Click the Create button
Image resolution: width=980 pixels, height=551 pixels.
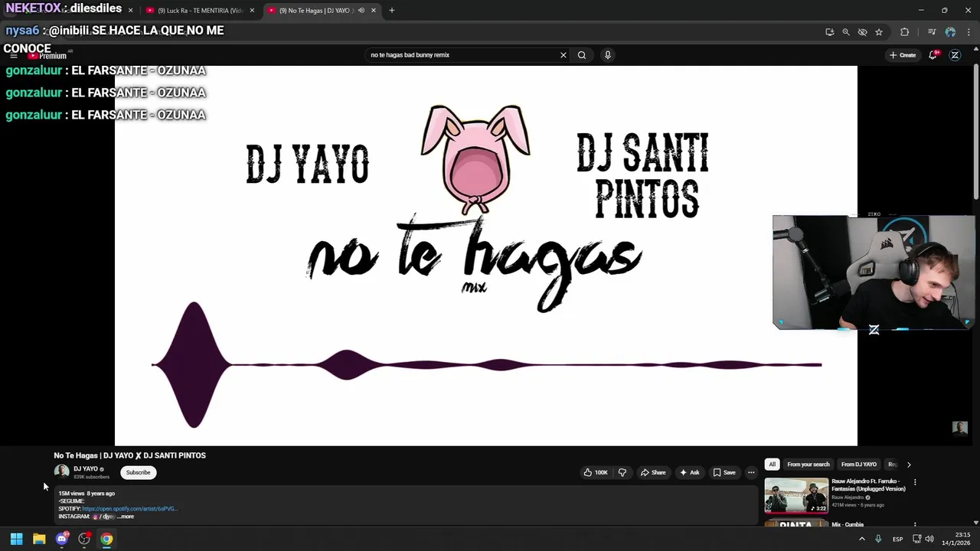click(x=903, y=55)
